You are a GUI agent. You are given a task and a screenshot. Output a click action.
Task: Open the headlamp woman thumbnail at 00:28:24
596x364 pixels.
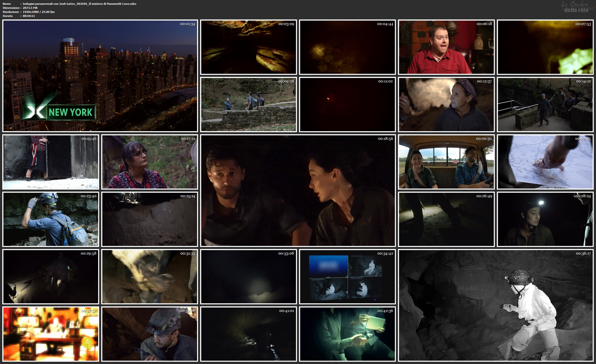pos(545,219)
